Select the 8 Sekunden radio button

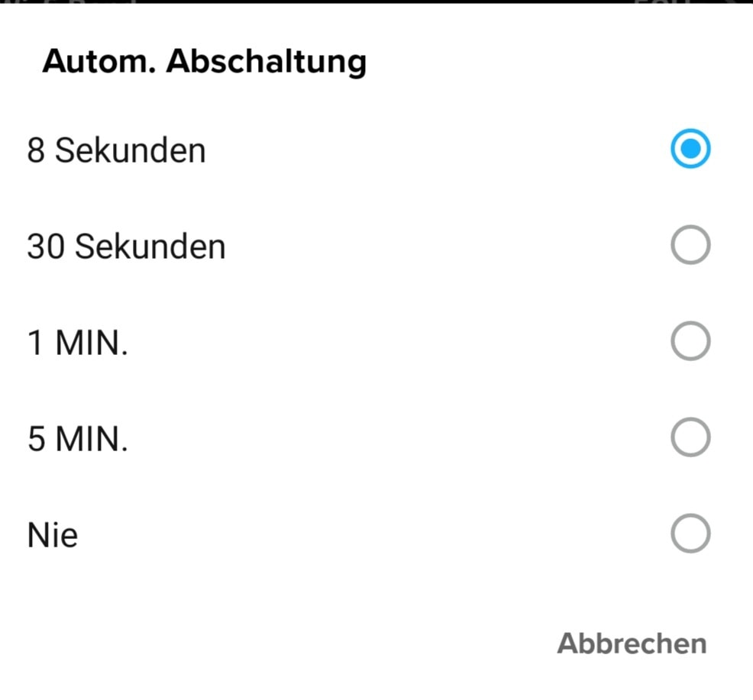[690, 149]
